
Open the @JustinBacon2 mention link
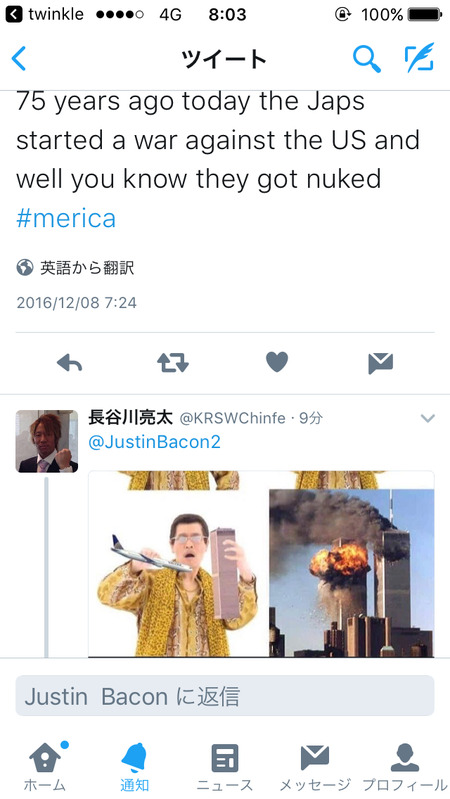pyautogui.click(x=154, y=442)
